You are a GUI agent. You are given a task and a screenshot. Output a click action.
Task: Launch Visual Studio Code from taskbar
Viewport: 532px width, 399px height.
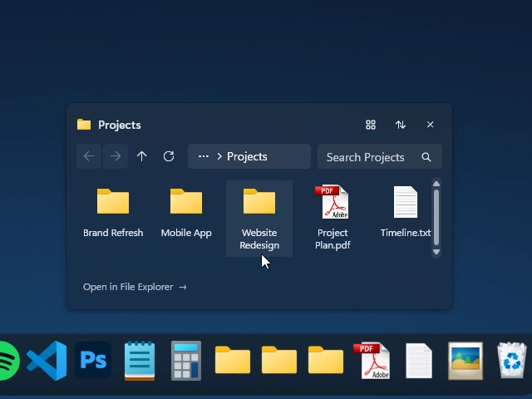47,360
